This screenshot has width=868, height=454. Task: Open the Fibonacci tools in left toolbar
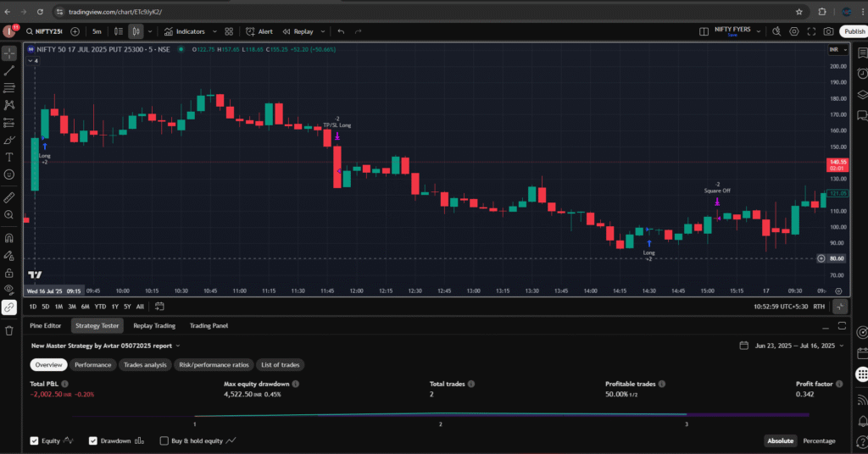9,88
